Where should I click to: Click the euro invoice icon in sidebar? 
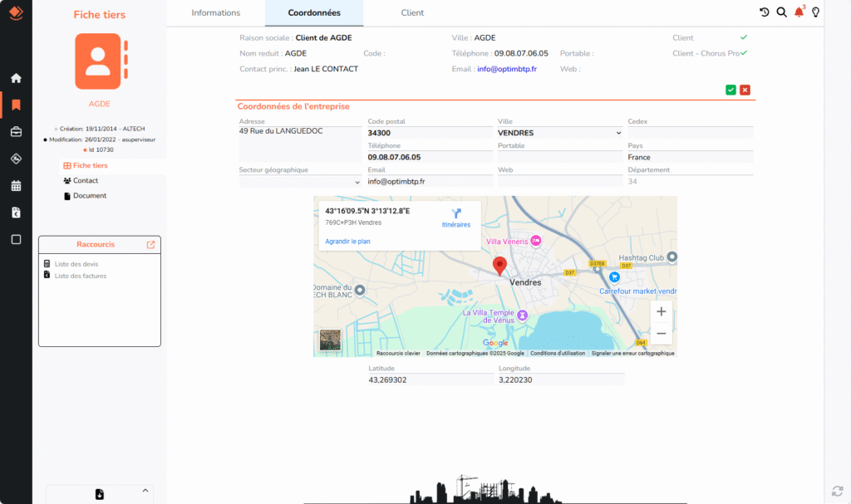pos(16,213)
